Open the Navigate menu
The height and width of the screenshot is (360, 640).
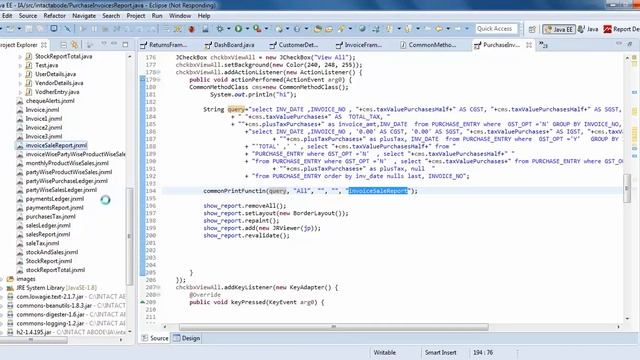click(x=84, y=16)
